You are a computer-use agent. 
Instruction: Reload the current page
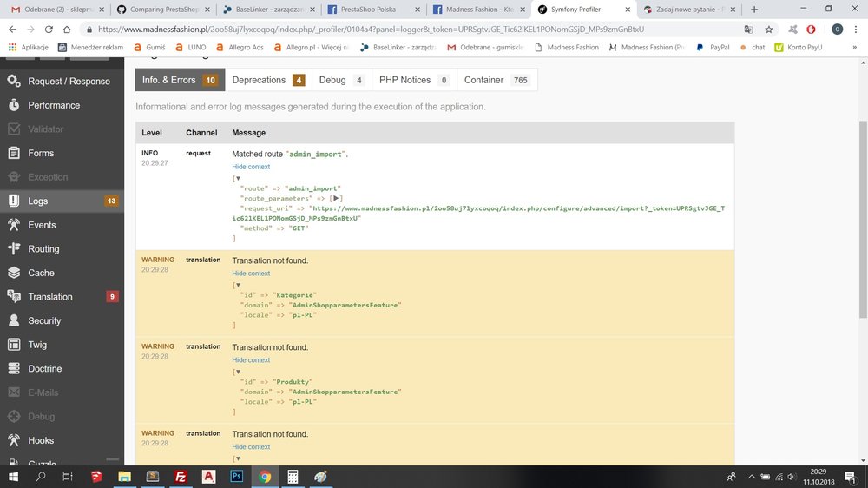[49, 30]
